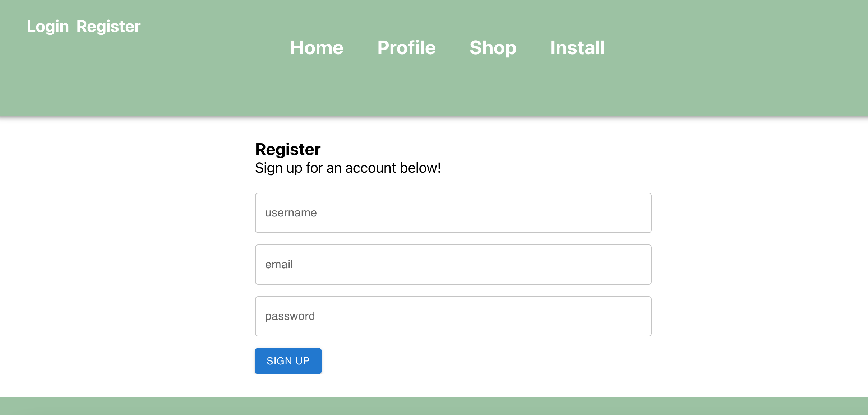Click the sign up instruction text
The image size is (868, 415).
tap(347, 167)
